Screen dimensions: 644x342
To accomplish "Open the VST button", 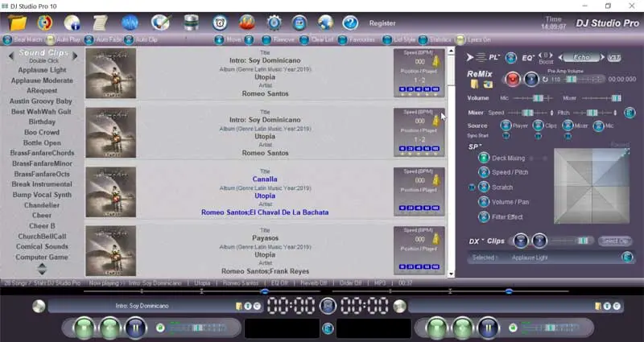I will [614, 57].
